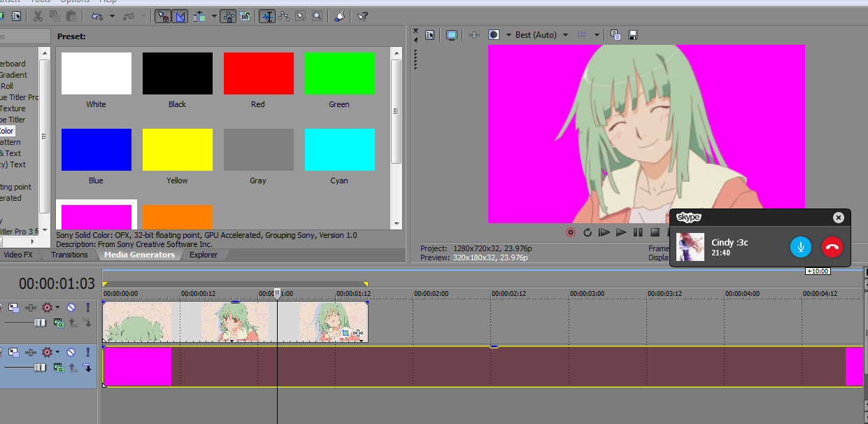Select the Zoom Edit tool
Image resolution: width=868 pixels, height=424 pixels.
(x=317, y=15)
